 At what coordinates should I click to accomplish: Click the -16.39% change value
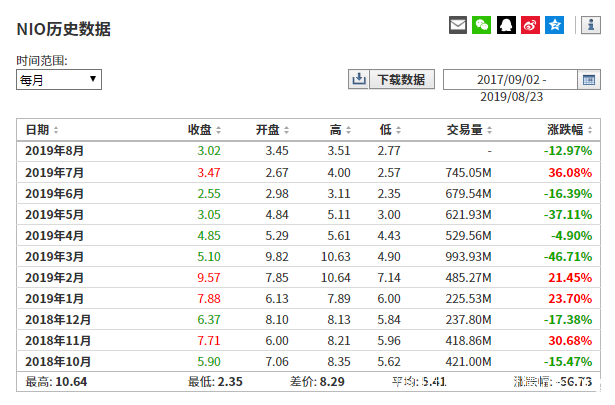[x=568, y=194]
